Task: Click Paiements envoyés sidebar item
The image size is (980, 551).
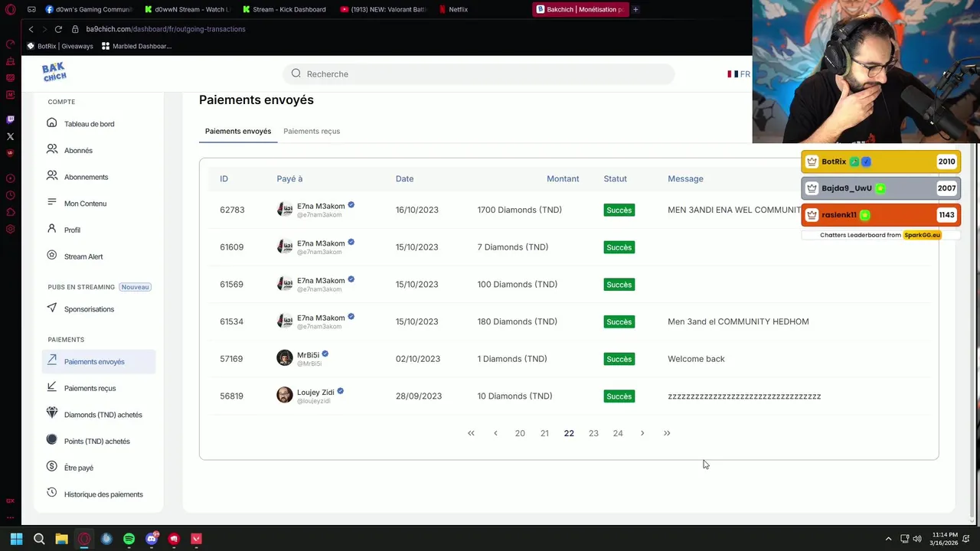Action: pos(99,362)
